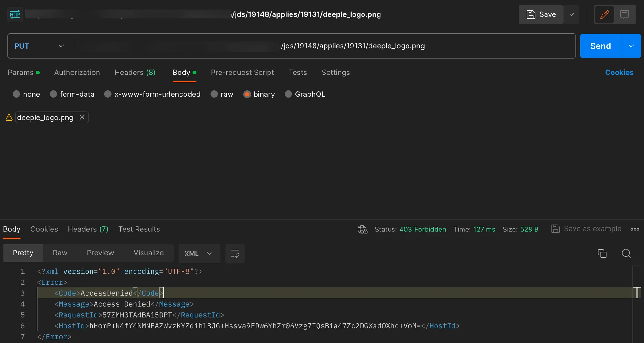The image size is (644, 343).
Task: Open search in response body
Action: pyautogui.click(x=626, y=253)
